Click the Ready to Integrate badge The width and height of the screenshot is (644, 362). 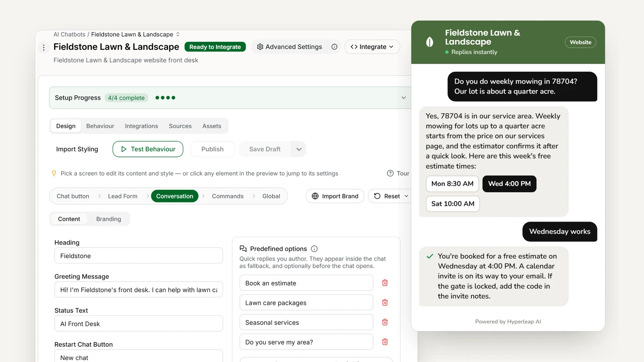point(215,47)
